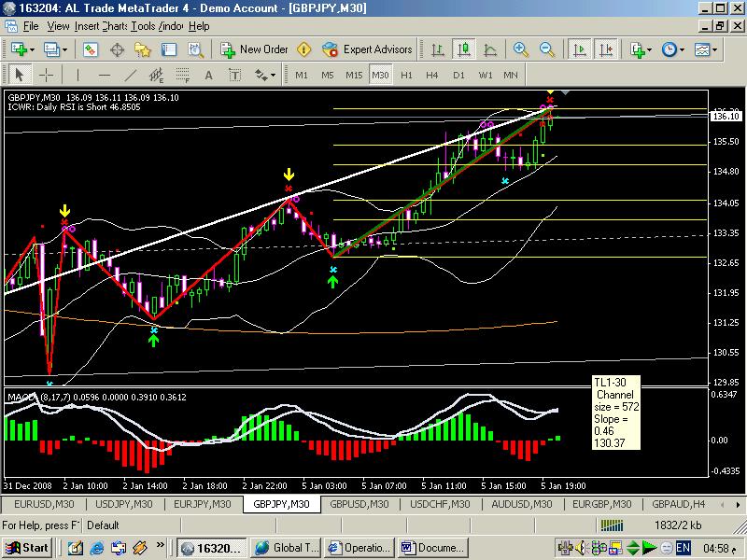
Task: Draw a vertical line on chart
Action: pyautogui.click(x=78, y=75)
